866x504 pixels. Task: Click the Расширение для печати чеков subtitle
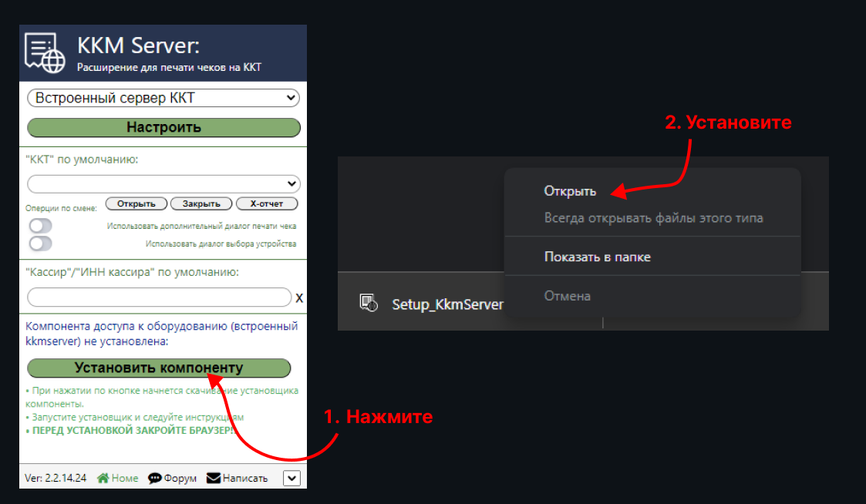[x=169, y=67]
